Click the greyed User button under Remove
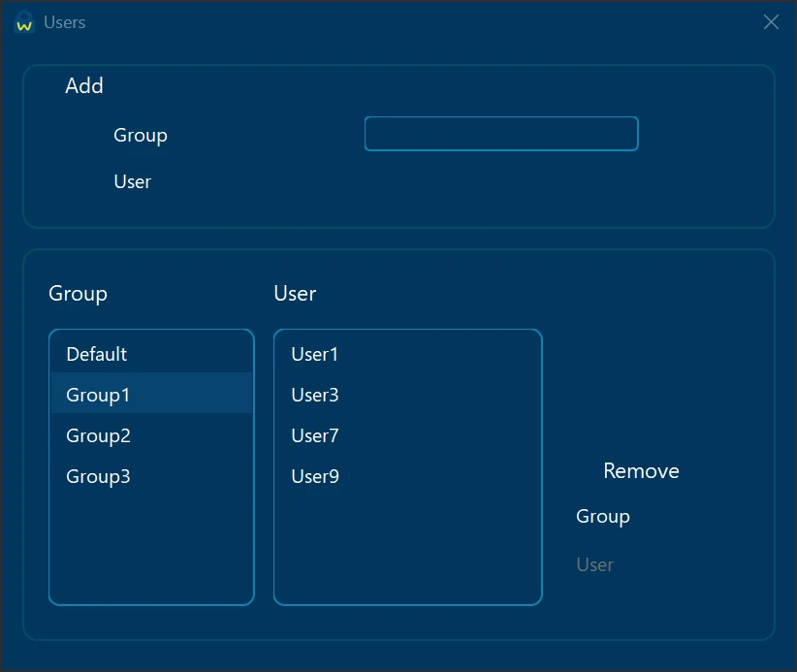Screen dimensions: 797x672 pyautogui.click(x=594, y=564)
